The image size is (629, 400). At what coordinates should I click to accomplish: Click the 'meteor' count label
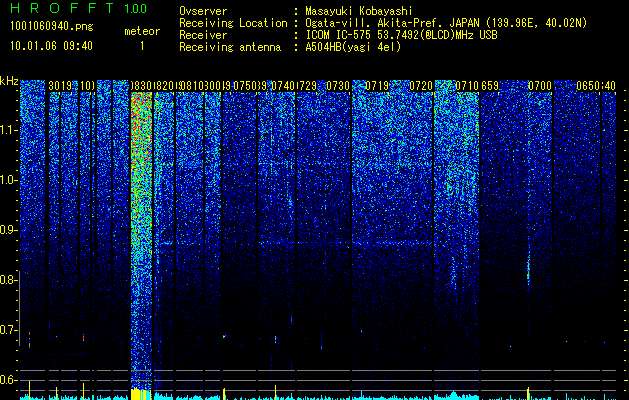click(142, 31)
